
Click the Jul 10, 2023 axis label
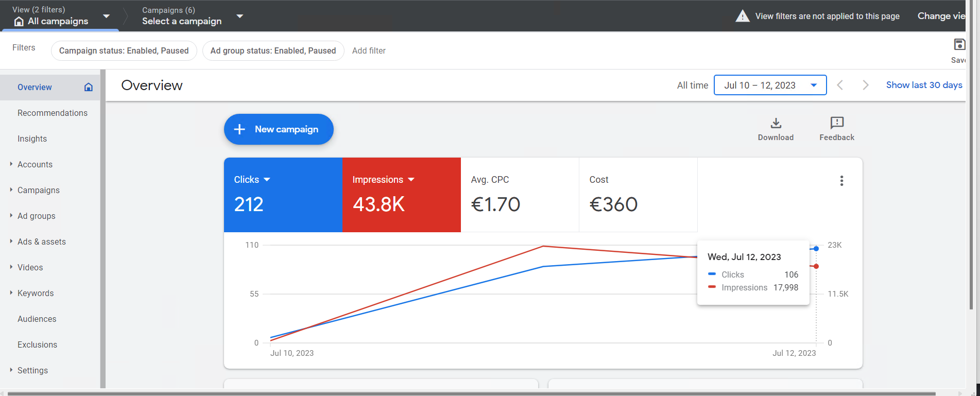click(292, 353)
